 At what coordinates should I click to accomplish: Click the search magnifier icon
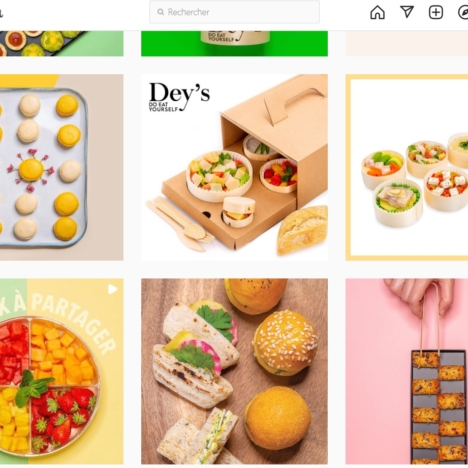161,12
